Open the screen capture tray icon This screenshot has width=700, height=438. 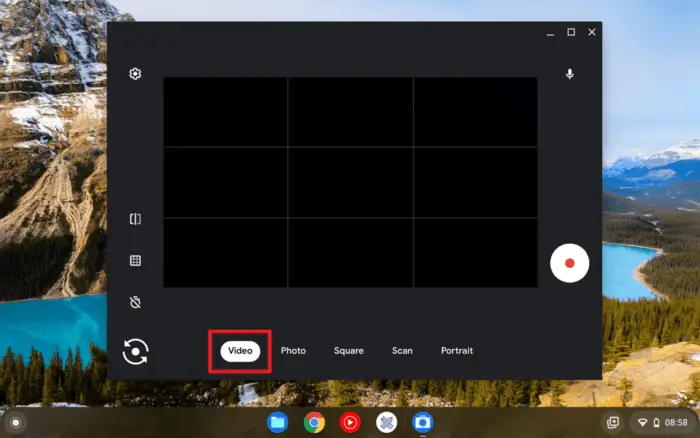613,422
